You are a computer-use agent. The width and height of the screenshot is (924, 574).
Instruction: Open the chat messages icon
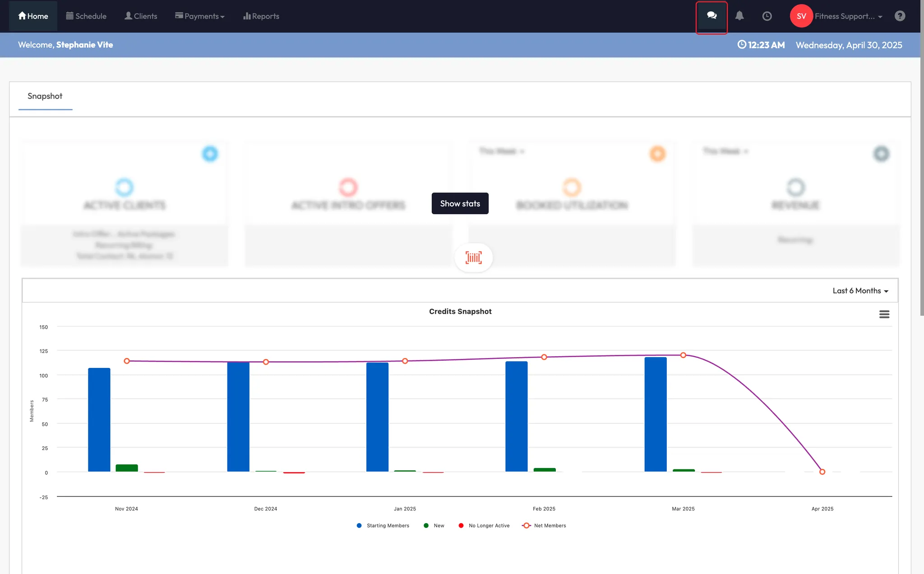(x=711, y=16)
